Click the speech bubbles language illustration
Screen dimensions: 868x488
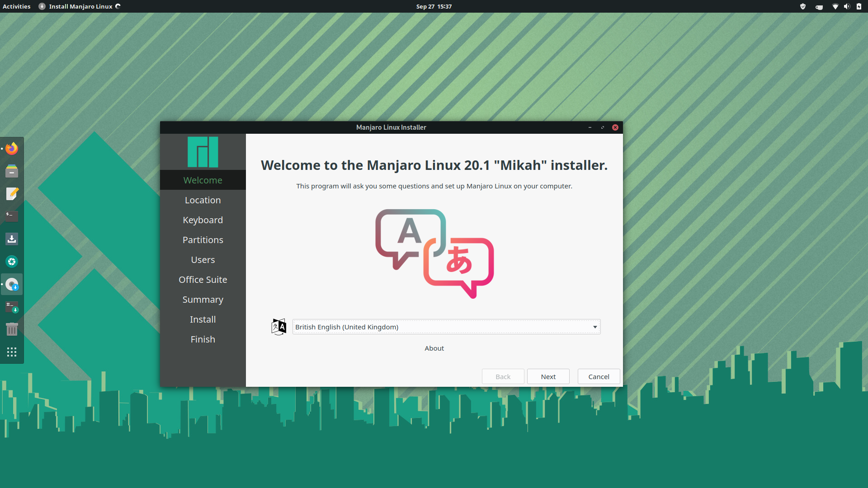tap(434, 253)
